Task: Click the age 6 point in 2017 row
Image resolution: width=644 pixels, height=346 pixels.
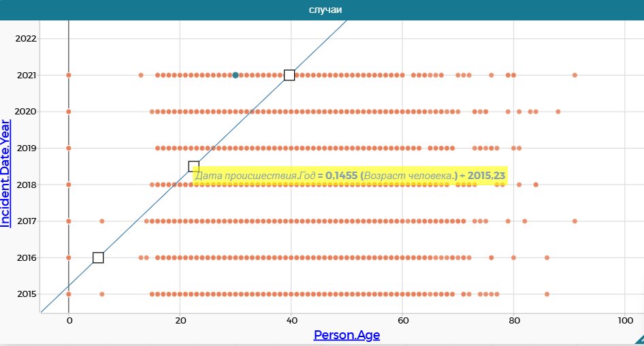Action: point(102,221)
